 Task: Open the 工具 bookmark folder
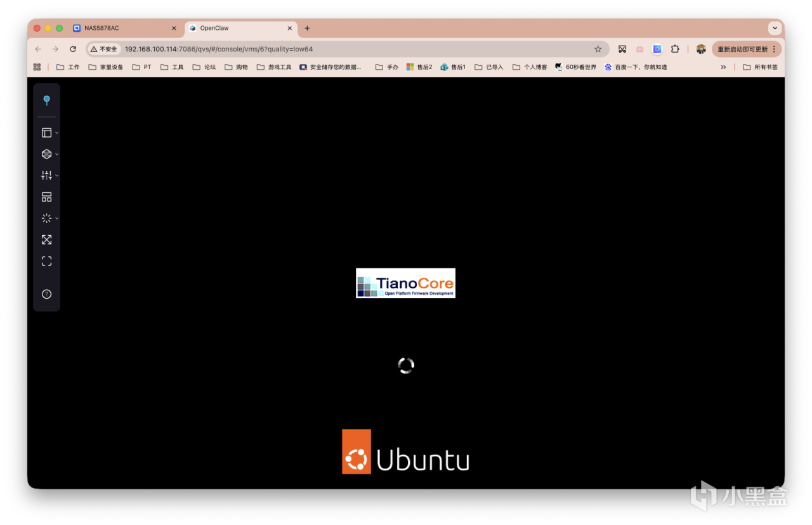pos(172,67)
